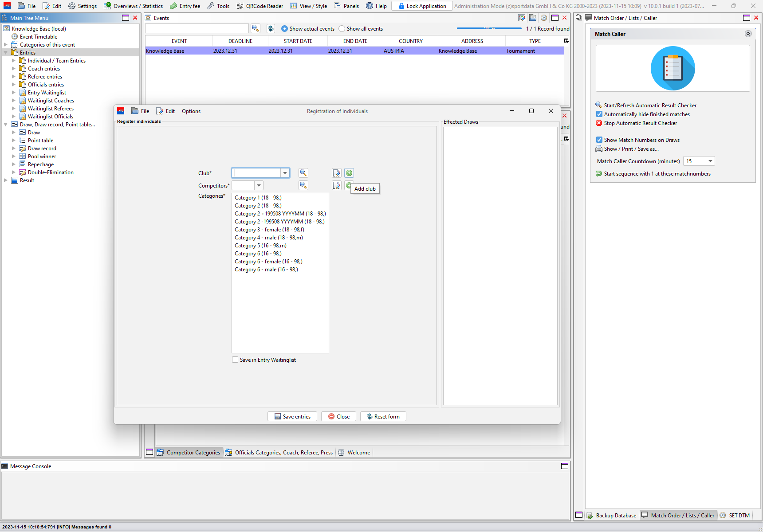Open the Club dropdown arrow
This screenshot has height=532, width=763.
[x=285, y=173]
